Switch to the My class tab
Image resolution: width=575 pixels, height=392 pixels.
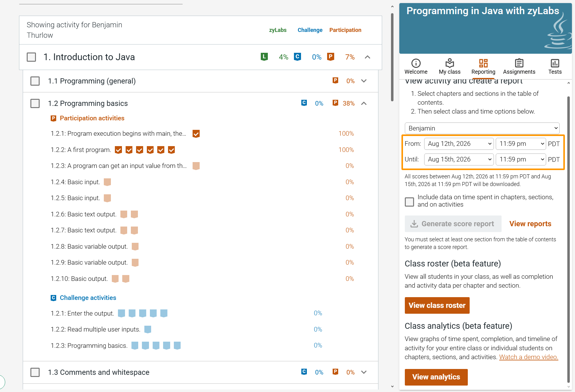(450, 67)
